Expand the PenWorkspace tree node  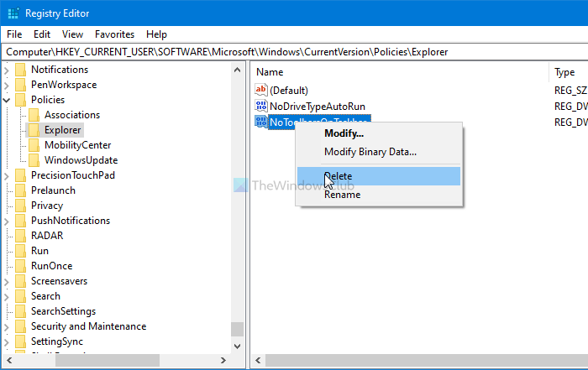[7, 86]
